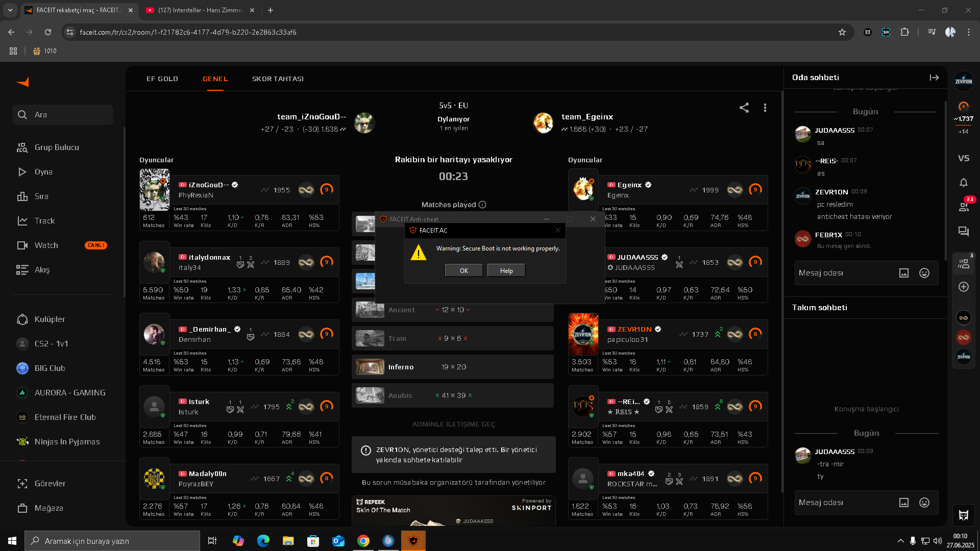The height and width of the screenshot is (551, 980).
Task: Open friends list with 23 badge
Action: click(964, 206)
